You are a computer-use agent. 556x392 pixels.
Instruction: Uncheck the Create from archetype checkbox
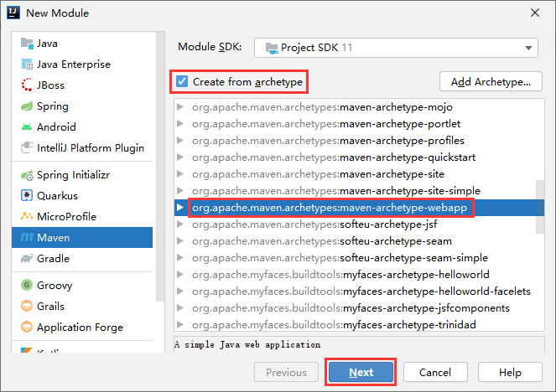coord(182,82)
